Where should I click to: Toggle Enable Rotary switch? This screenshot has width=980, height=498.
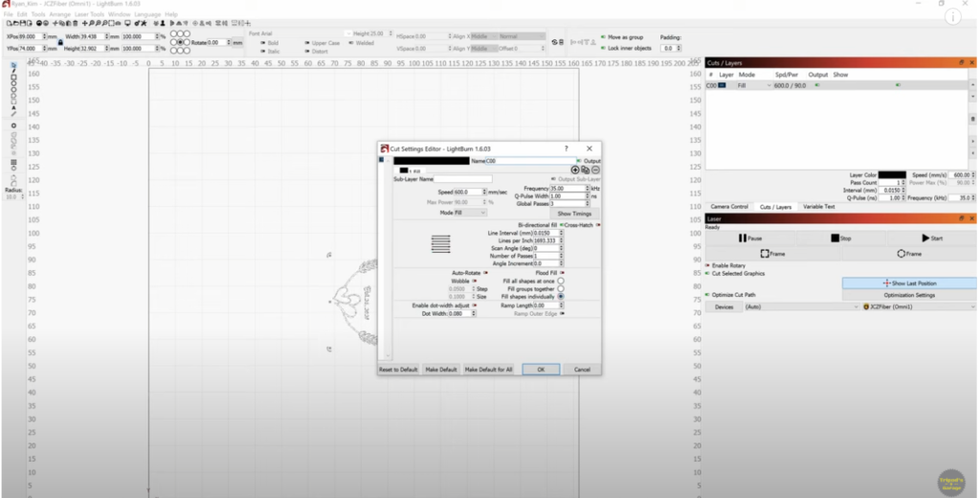pyautogui.click(x=708, y=265)
